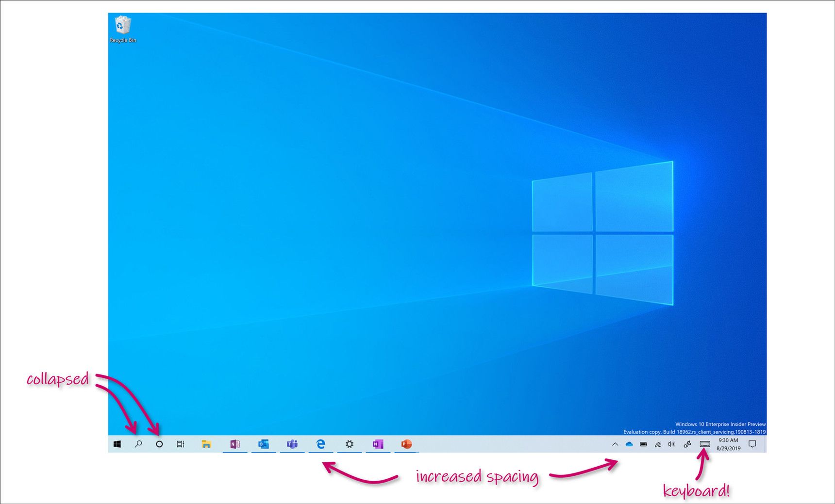Check Wi-Fi network status
Screen dimensions: 835x504
[x=658, y=444]
